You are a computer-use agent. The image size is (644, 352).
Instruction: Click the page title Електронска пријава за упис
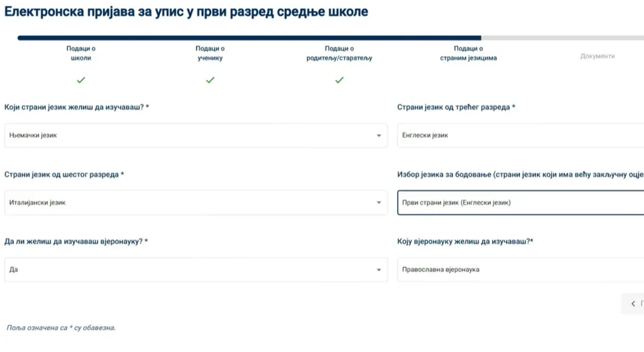click(x=186, y=11)
